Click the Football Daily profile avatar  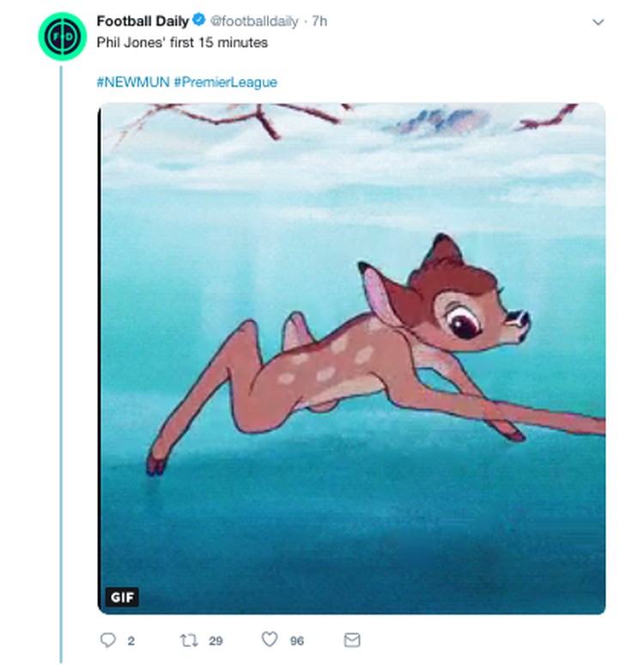pyautogui.click(x=63, y=37)
